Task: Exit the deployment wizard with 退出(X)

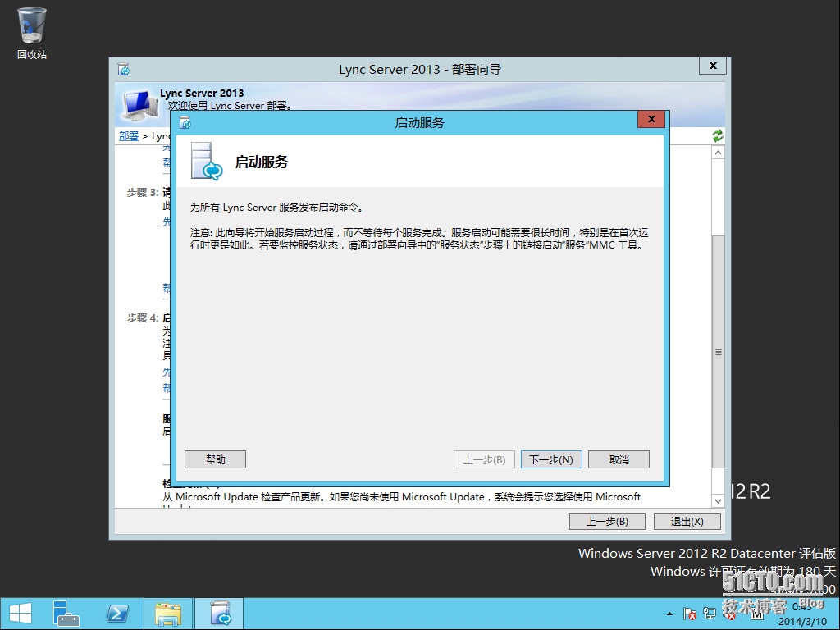Action: pyautogui.click(x=687, y=521)
